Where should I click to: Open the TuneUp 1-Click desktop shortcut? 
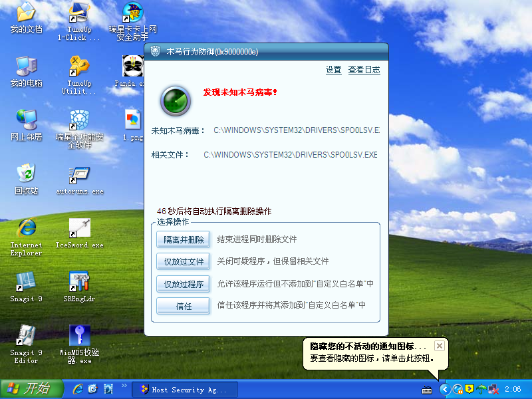tap(79, 22)
